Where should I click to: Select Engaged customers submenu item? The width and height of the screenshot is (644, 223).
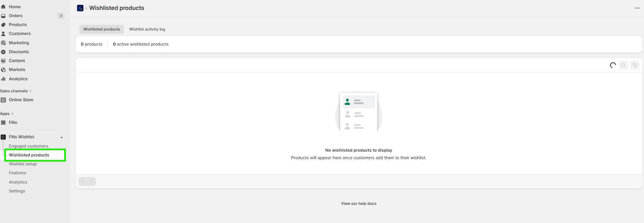29,146
